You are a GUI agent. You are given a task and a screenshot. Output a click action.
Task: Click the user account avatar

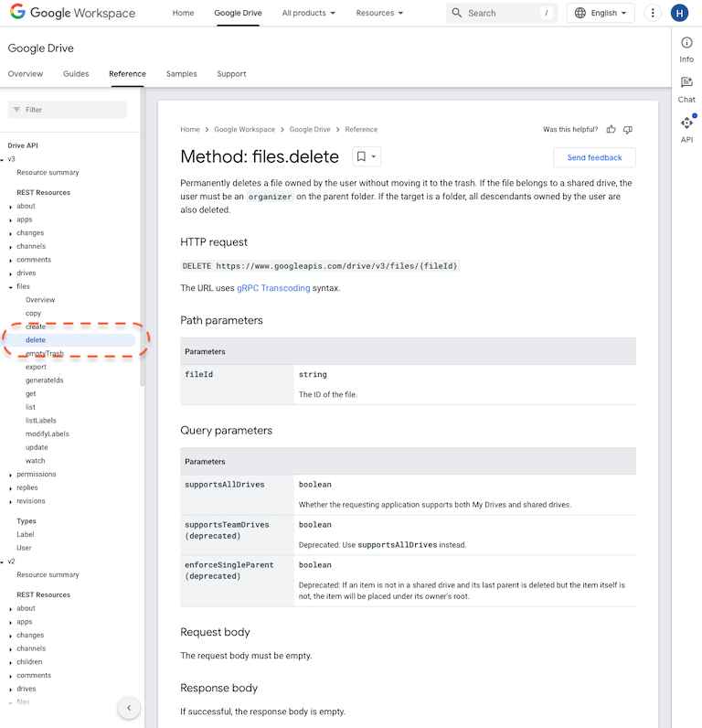pos(679,13)
